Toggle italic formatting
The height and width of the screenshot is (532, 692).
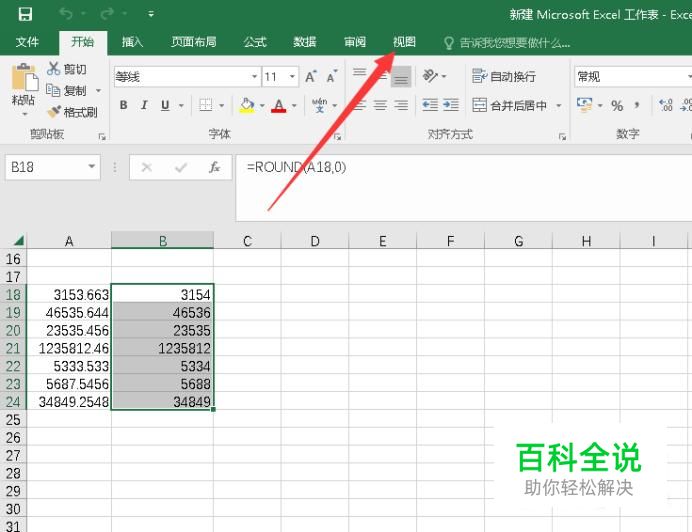(144, 106)
